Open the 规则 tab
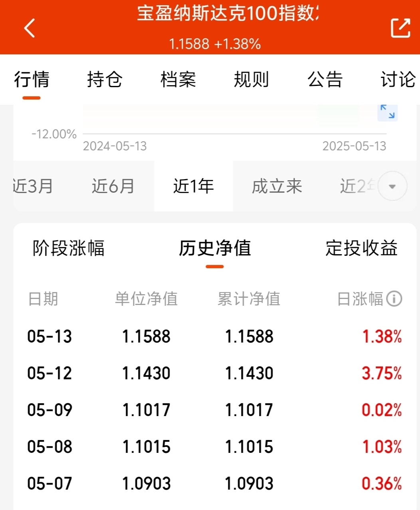This screenshot has height=510, width=420. tap(252, 79)
